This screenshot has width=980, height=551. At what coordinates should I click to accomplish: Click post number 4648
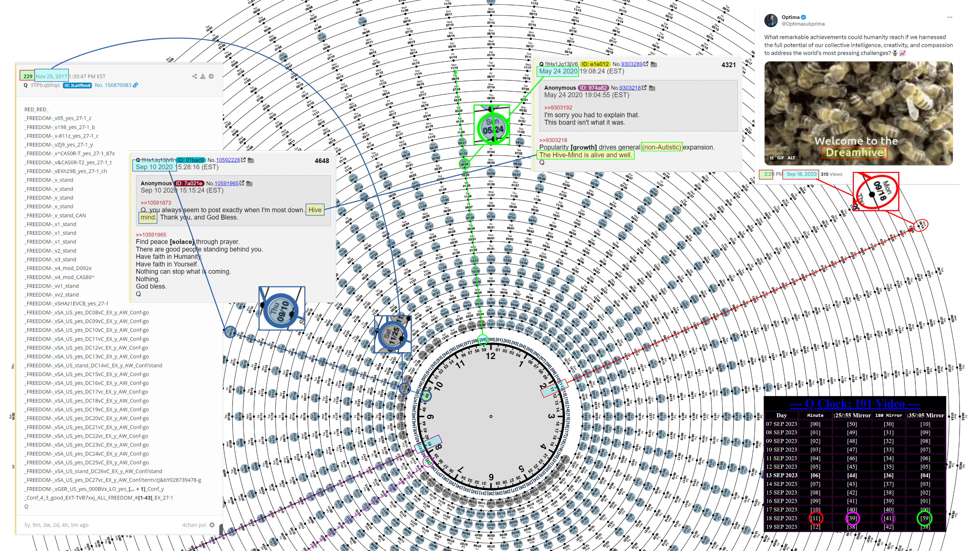[x=322, y=161]
